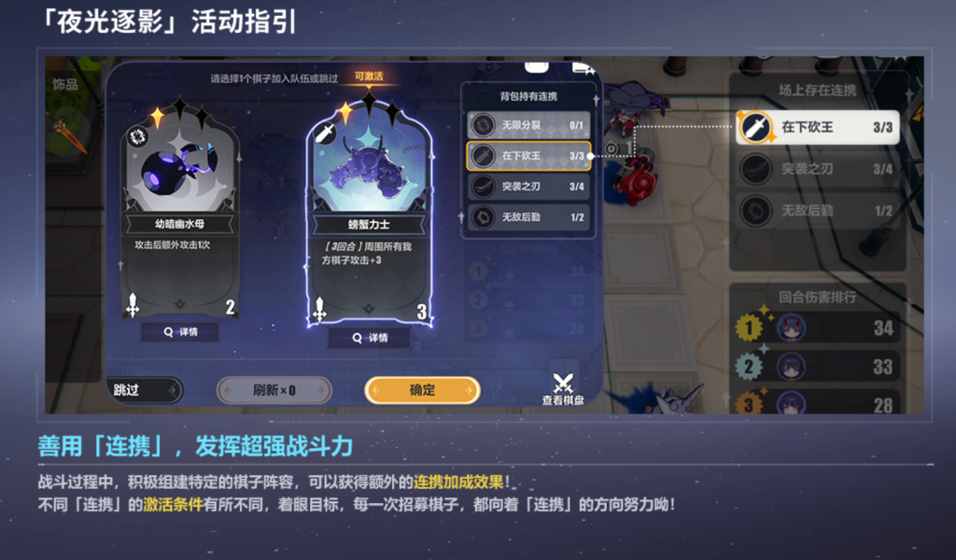Click the 跳过 skip button
This screenshot has width=956, height=560.
click(x=144, y=390)
